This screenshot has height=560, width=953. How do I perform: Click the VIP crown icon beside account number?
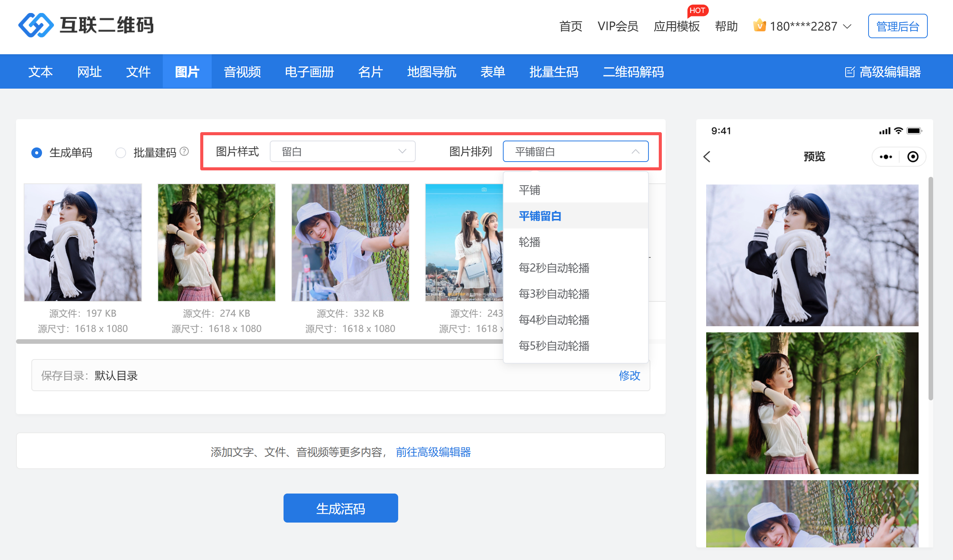click(759, 26)
